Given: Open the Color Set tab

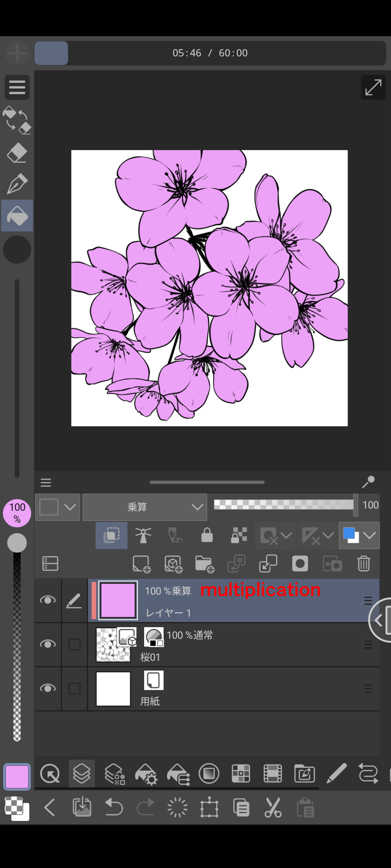Looking at the screenshot, I should pos(241,774).
